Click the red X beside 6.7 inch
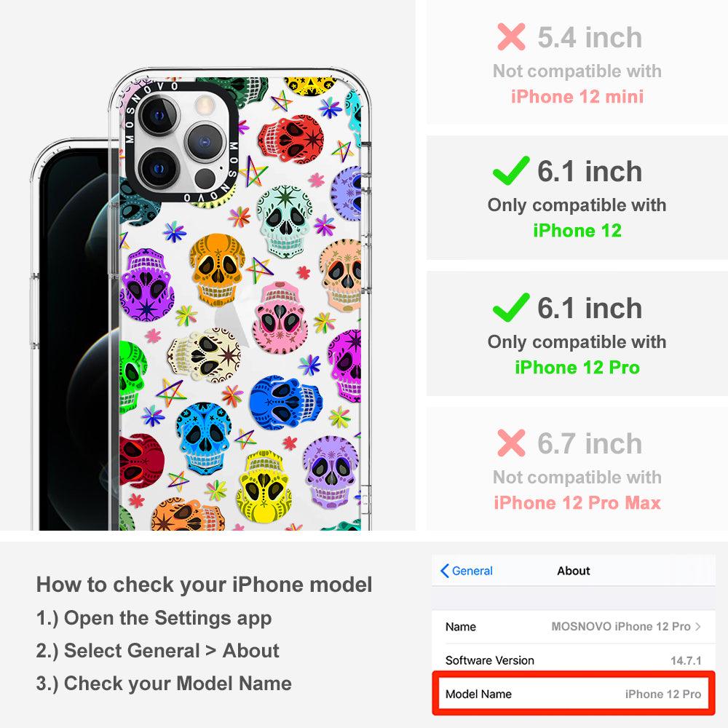 (x=511, y=443)
